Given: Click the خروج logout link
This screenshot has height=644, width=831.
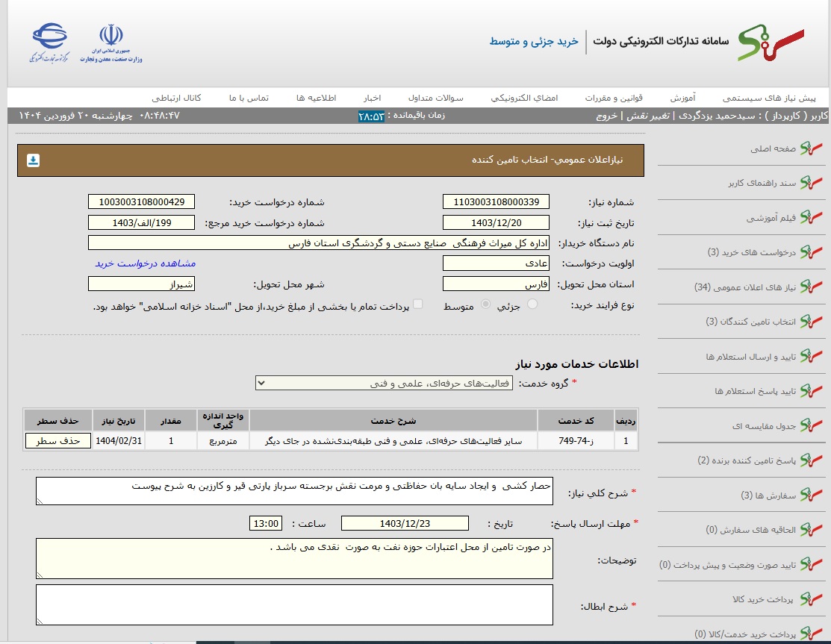Looking at the screenshot, I should (607, 116).
